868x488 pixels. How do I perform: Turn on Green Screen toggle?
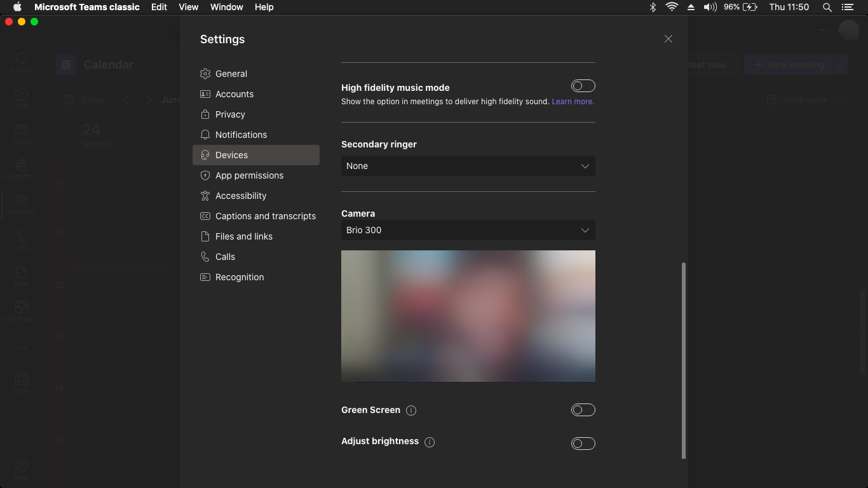click(583, 410)
